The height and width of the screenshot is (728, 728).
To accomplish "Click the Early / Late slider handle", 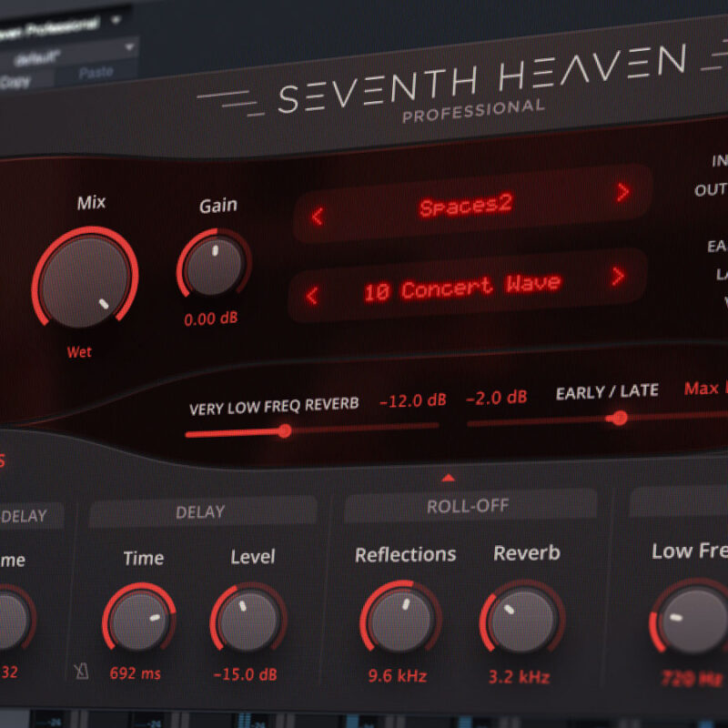I will point(619,418).
